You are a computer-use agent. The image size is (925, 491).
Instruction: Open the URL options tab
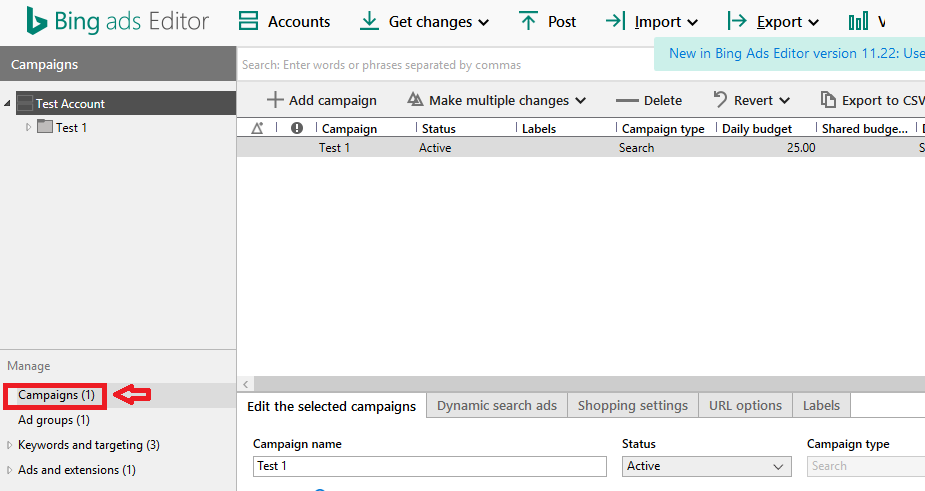click(745, 405)
